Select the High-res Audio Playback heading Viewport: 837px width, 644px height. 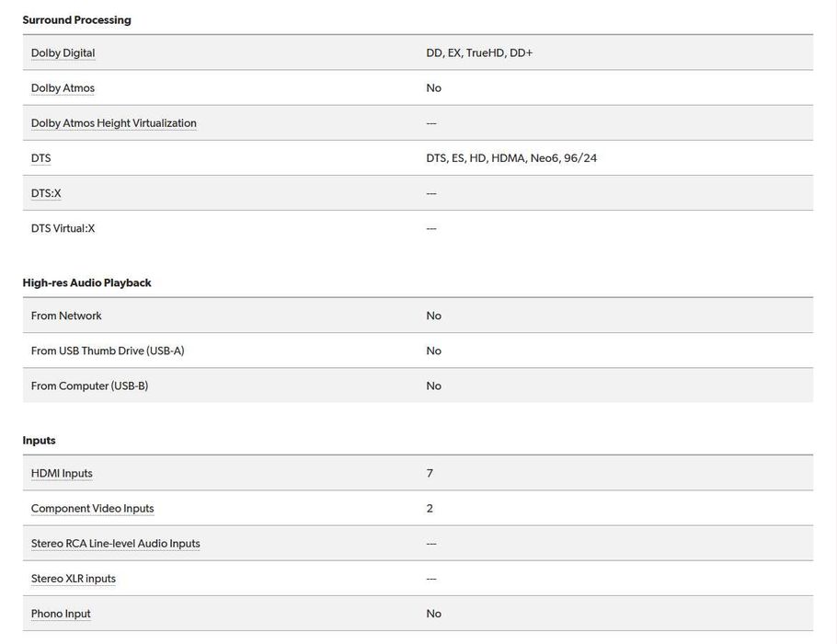86,282
